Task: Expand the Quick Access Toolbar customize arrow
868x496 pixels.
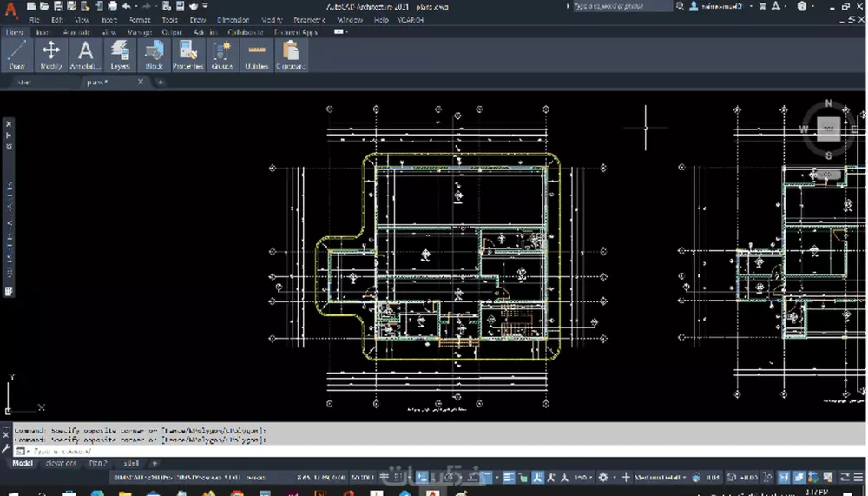Action: 205,6
